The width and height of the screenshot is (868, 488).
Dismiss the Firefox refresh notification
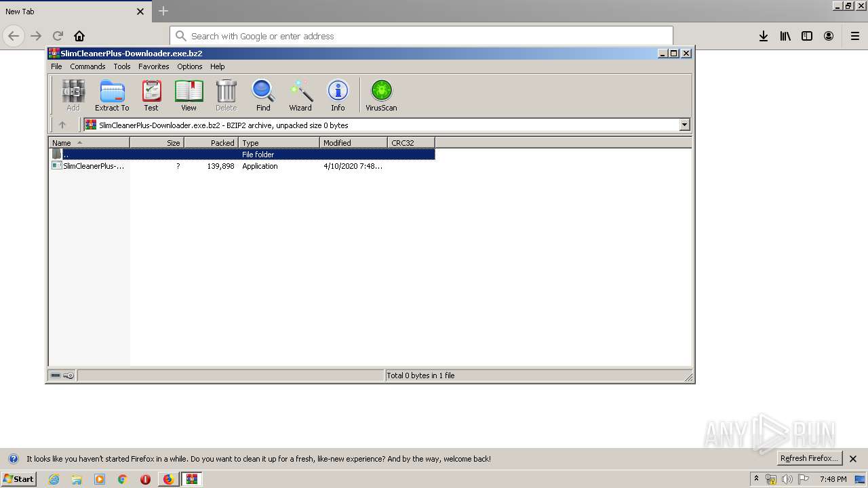pyautogui.click(x=853, y=459)
